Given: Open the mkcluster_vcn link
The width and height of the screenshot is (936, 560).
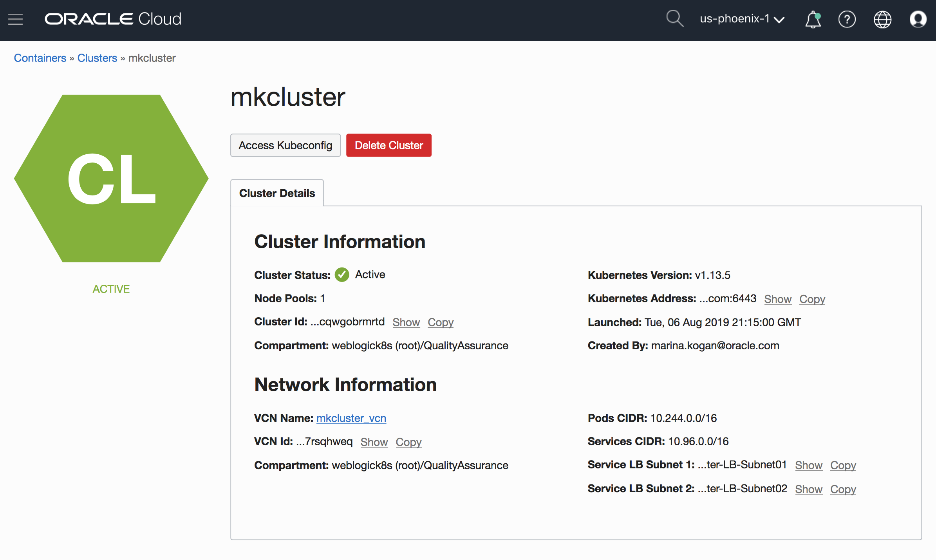Looking at the screenshot, I should coord(351,418).
